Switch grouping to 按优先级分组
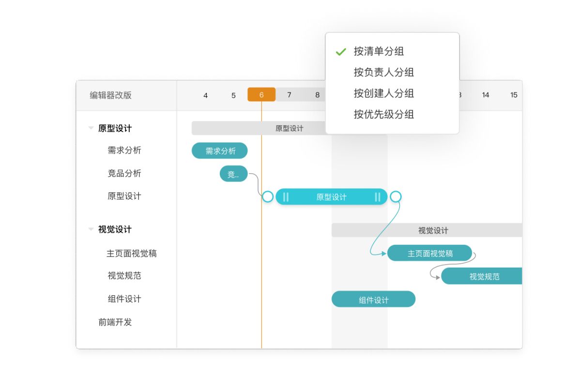Screen dimensions: 581x392 click(383, 115)
